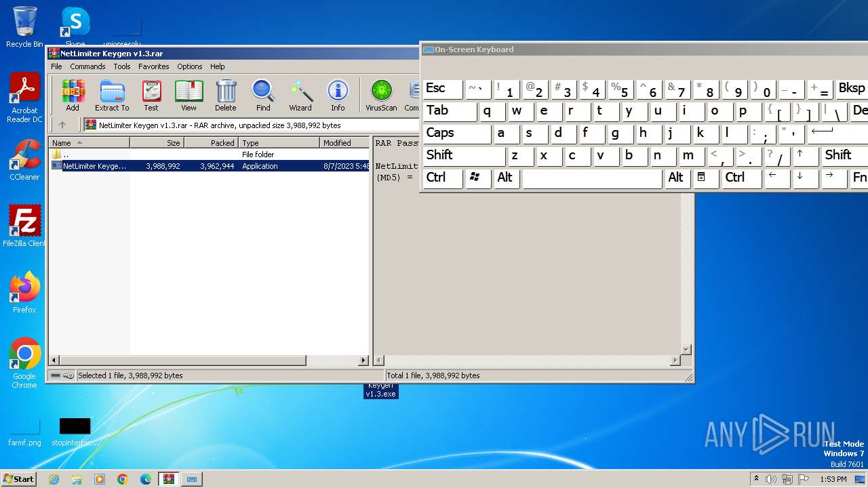Sort by the Modified column header
The image size is (868, 488).
(x=344, y=143)
